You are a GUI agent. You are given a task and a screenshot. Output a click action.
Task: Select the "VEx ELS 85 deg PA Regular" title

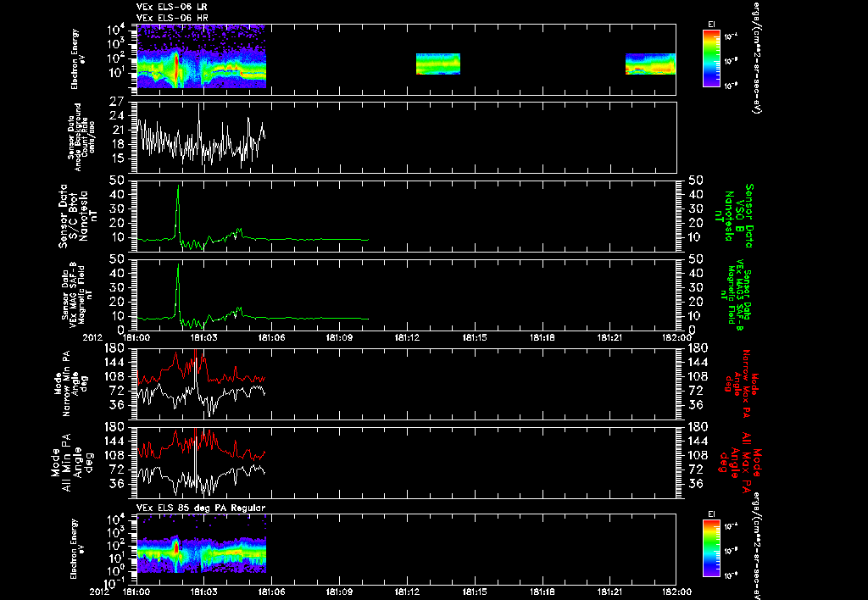tap(201, 508)
